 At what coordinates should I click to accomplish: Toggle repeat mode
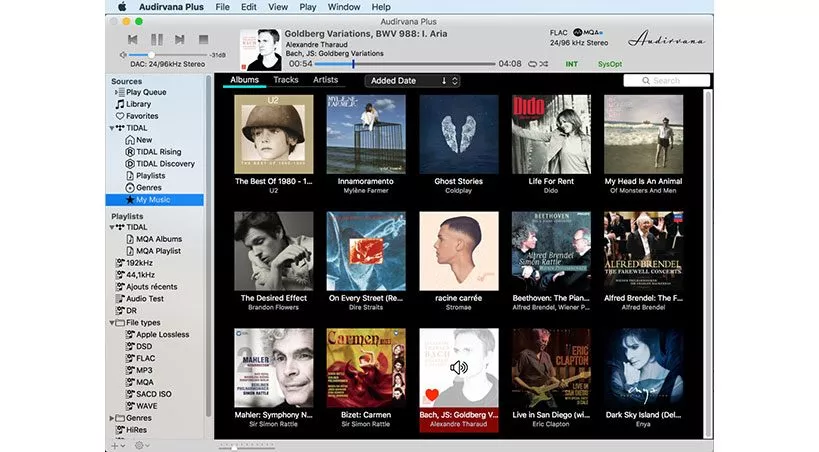tap(532, 64)
